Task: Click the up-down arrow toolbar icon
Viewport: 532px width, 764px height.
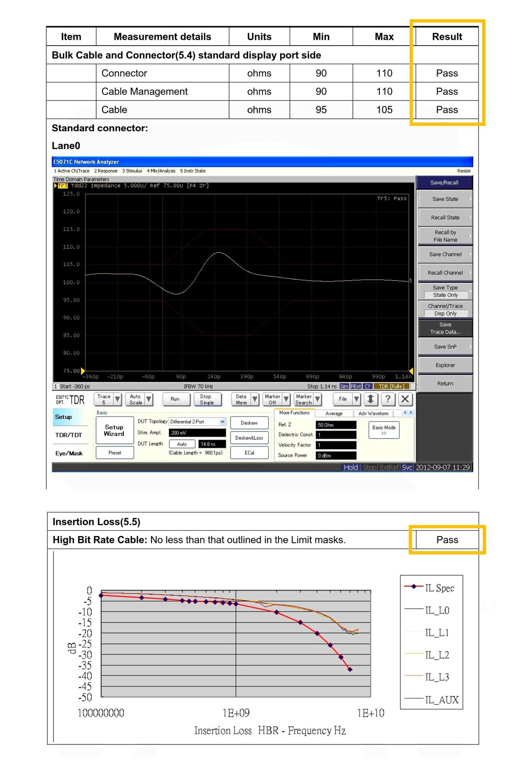Action: [x=370, y=399]
